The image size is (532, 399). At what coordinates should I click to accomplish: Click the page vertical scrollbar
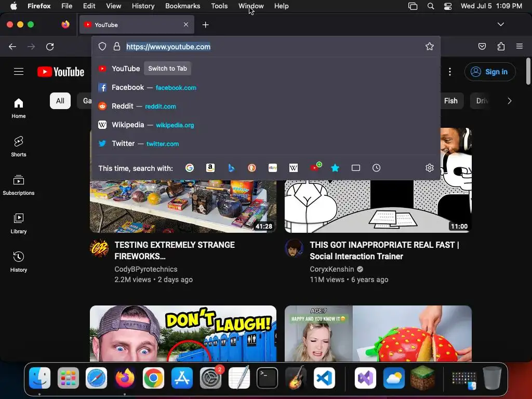coord(528,72)
